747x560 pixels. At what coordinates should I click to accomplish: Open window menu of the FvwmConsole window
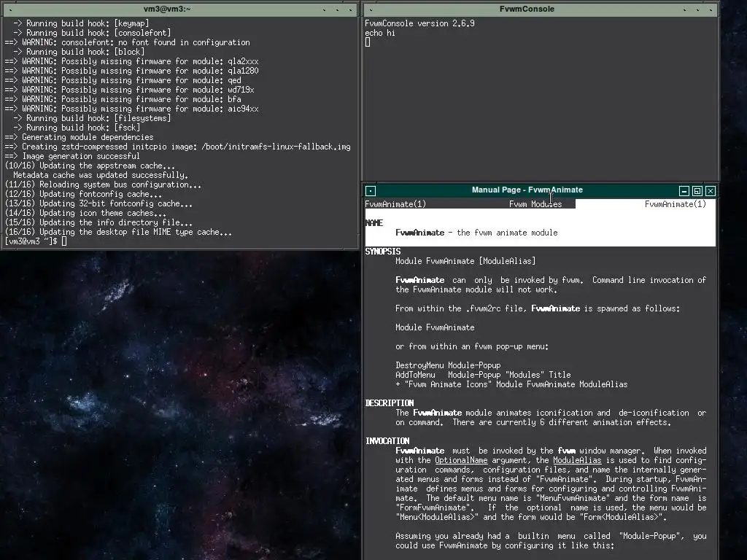point(371,9)
